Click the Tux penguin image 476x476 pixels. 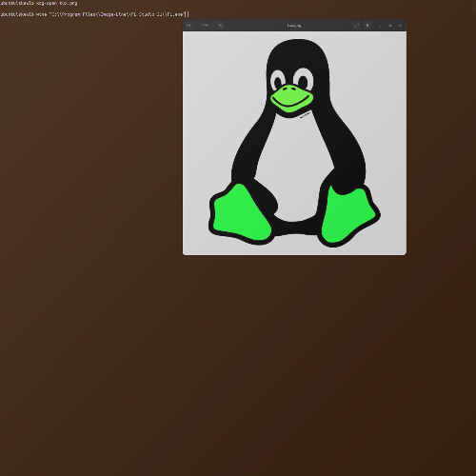pos(294,143)
